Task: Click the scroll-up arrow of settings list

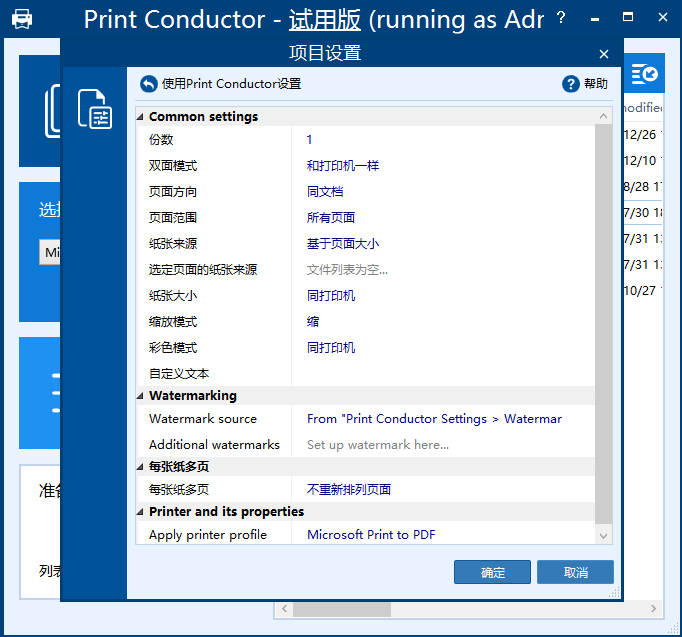Action: tap(603, 116)
